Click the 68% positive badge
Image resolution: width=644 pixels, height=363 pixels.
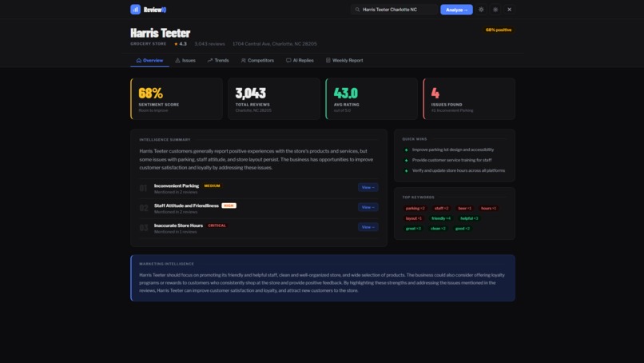(499, 30)
